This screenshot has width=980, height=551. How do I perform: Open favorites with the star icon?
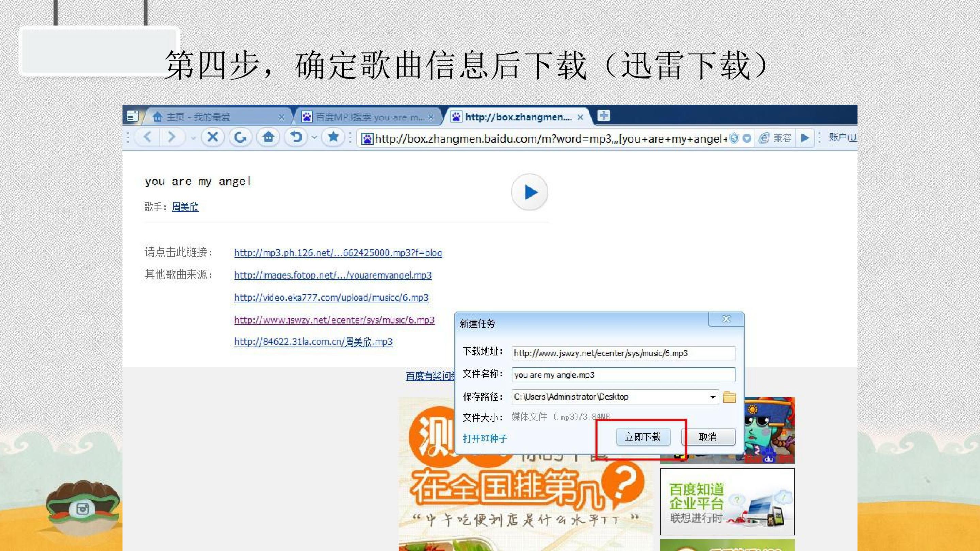click(x=333, y=136)
